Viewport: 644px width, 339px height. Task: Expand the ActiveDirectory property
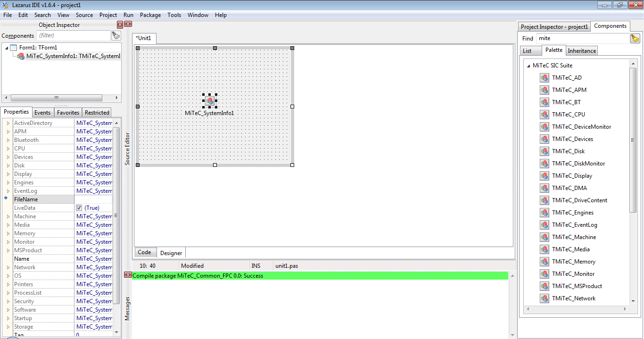point(8,123)
